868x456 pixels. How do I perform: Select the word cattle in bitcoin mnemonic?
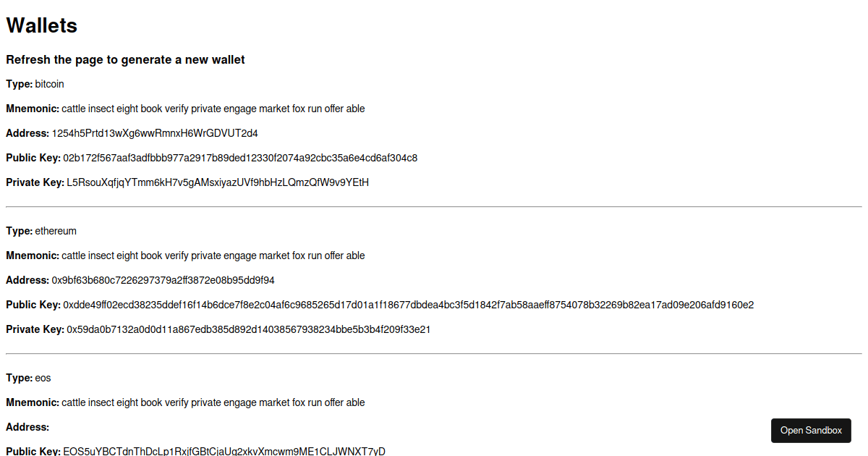[75, 109]
